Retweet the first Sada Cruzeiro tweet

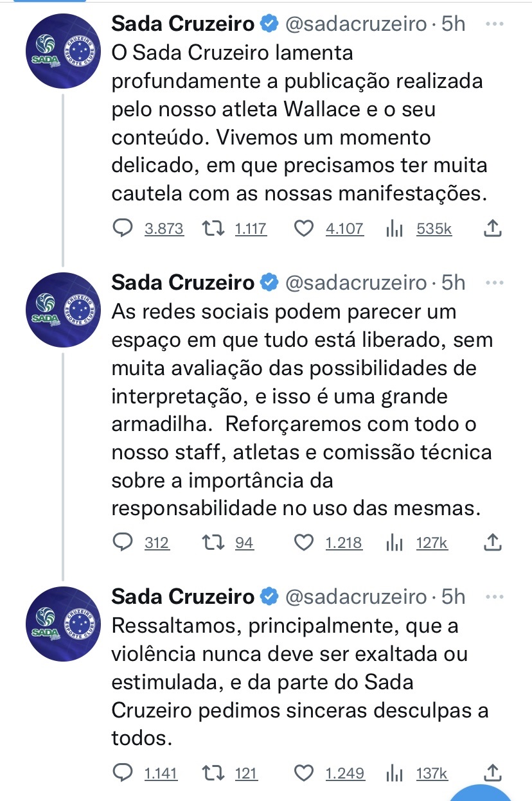211,228
